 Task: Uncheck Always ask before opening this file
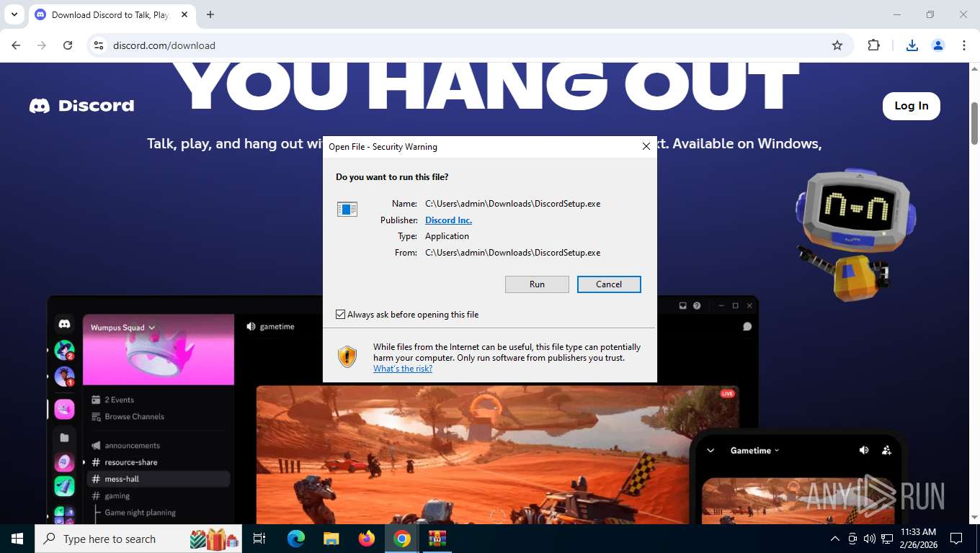(341, 315)
